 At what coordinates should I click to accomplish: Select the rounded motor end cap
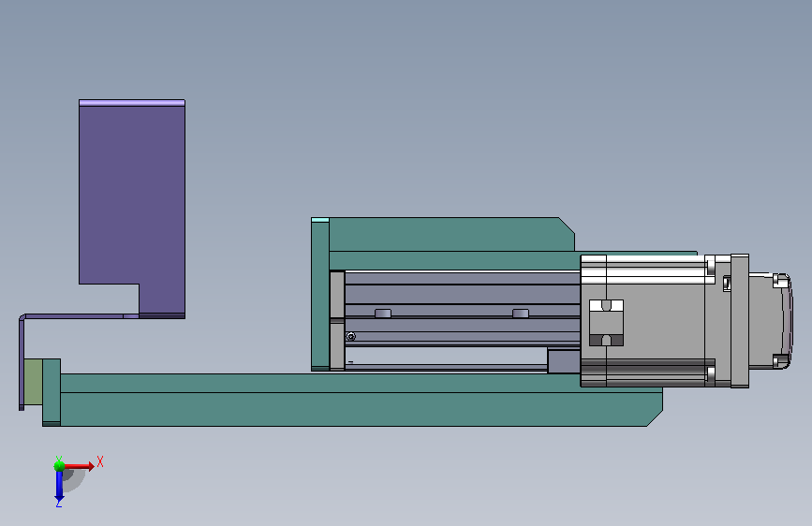770,321
